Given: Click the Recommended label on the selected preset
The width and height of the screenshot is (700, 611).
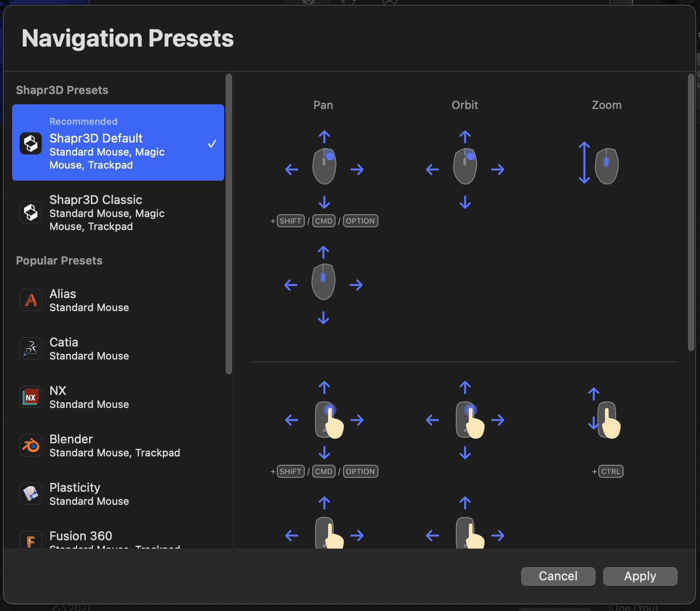Looking at the screenshot, I should pyautogui.click(x=83, y=122).
